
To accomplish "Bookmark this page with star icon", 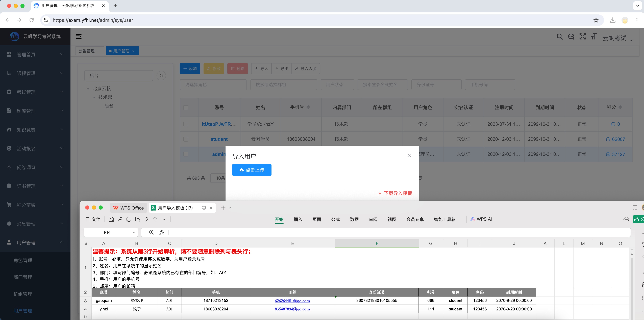I will coord(596,20).
